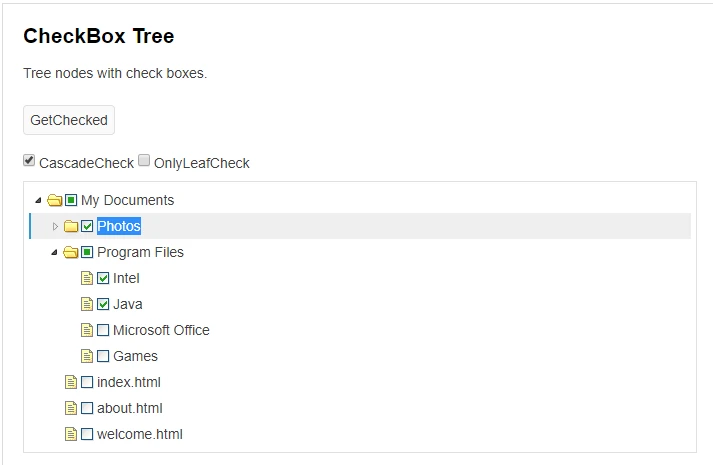Select the about.html tree item
This screenshot has height=465, width=713.
point(130,408)
